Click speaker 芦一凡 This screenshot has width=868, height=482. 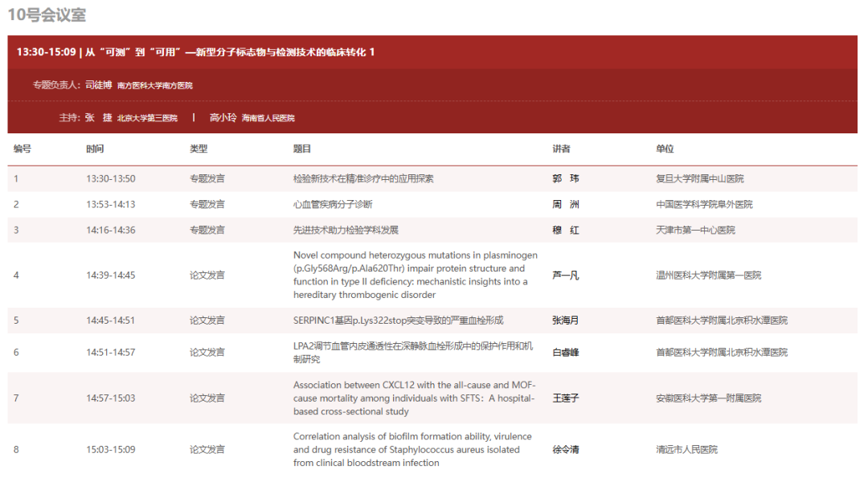tap(566, 275)
